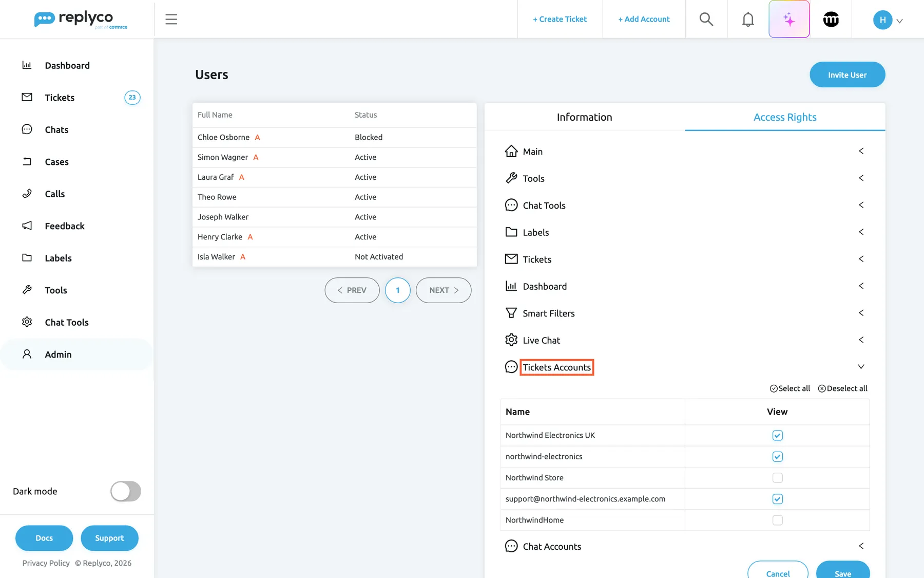Expand the Live Chat rights chevron
The height and width of the screenshot is (578, 924).
861,340
